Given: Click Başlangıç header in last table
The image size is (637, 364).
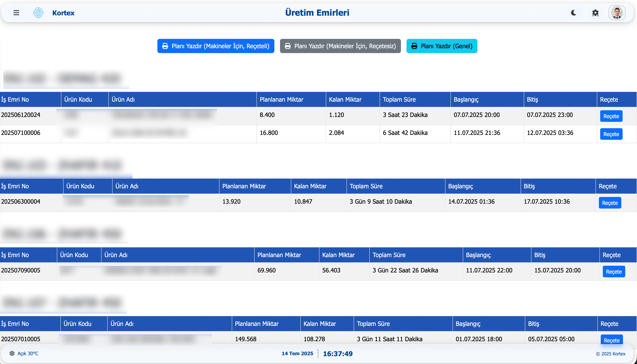Looking at the screenshot, I should pos(468,324).
